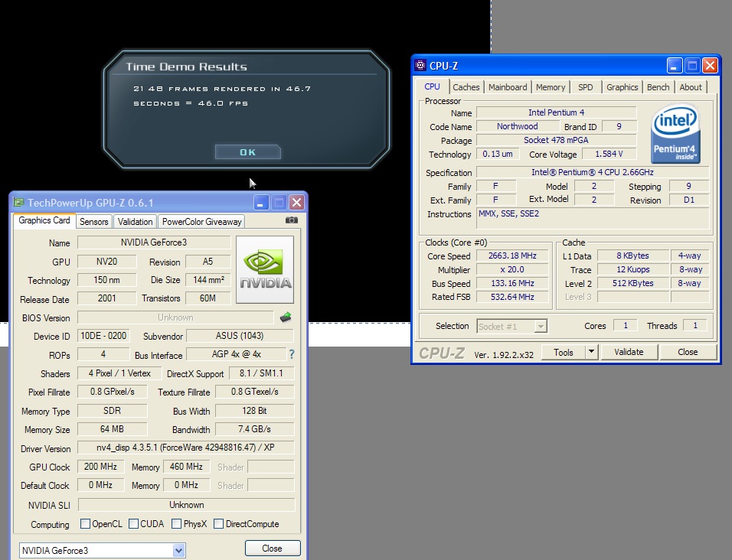Click the Driver Version text field

[186, 448]
